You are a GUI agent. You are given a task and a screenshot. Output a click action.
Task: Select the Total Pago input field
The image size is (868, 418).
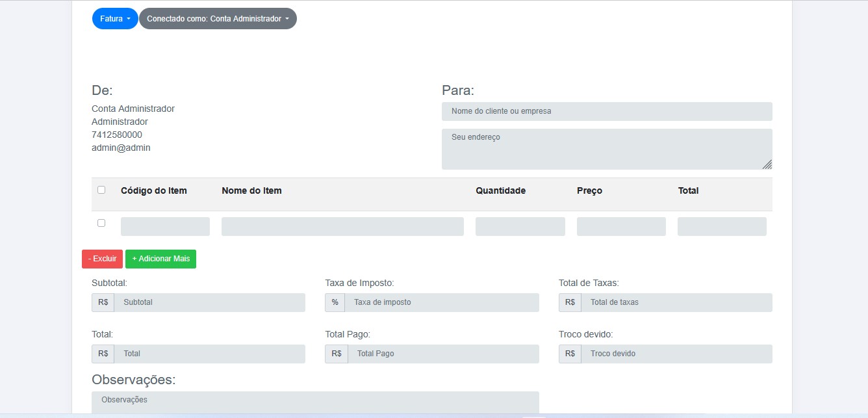point(443,354)
